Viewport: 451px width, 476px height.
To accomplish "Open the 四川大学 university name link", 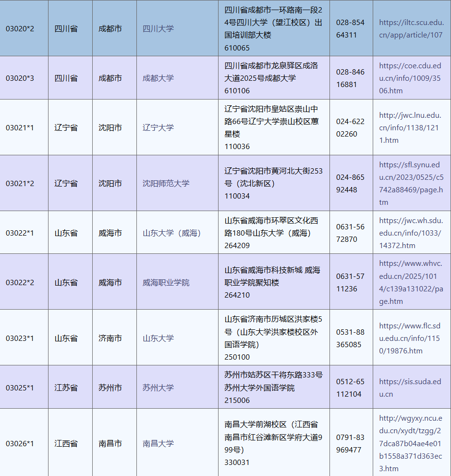I will point(158,28).
